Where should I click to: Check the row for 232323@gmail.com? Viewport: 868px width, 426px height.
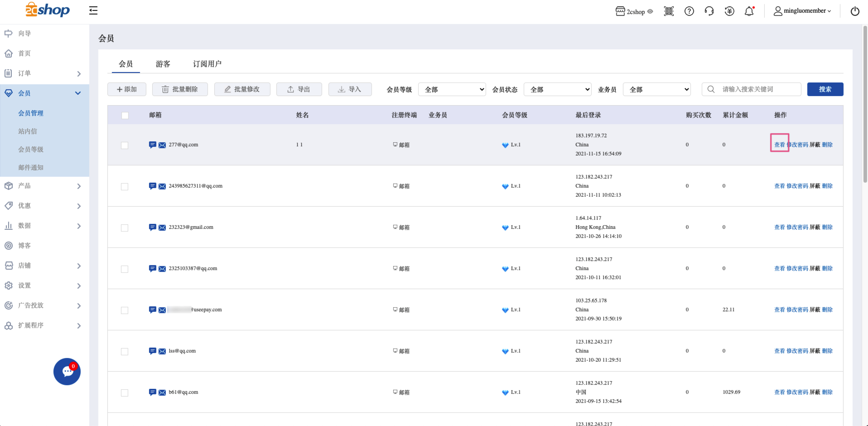click(124, 228)
